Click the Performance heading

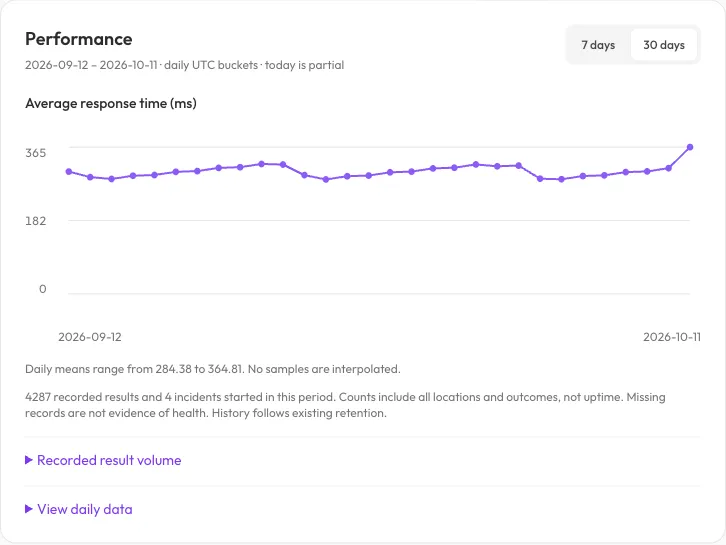[x=79, y=39]
